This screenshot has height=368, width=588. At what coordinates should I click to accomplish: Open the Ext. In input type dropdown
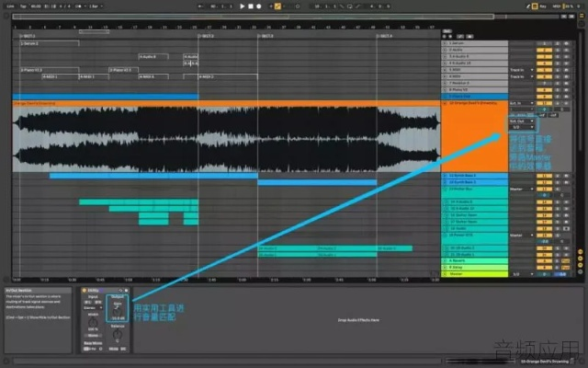[x=519, y=103]
